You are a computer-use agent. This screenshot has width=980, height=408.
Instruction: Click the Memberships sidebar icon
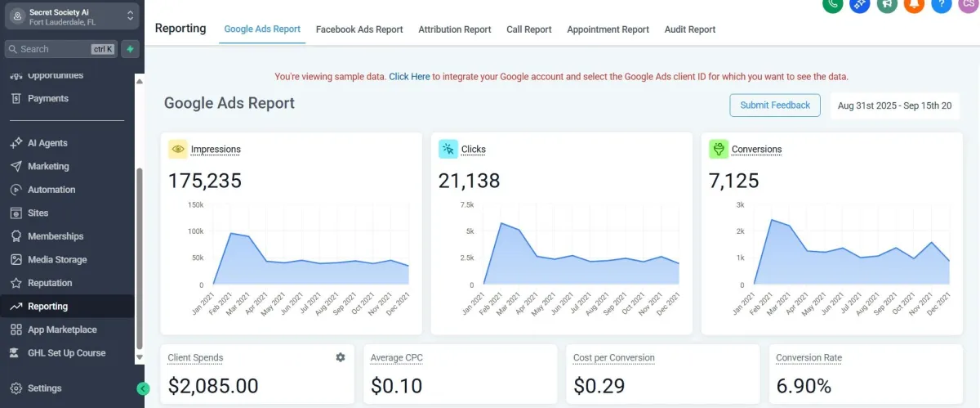[x=16, y=236]
